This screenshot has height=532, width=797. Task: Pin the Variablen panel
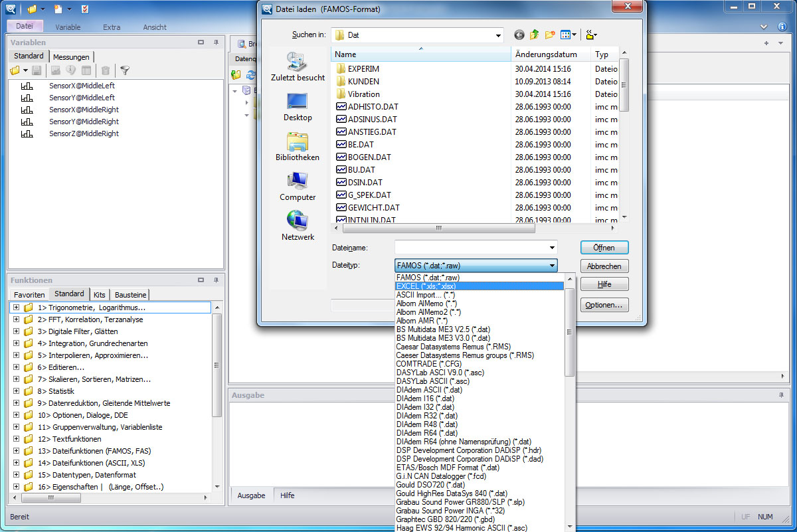pos(216,42)
